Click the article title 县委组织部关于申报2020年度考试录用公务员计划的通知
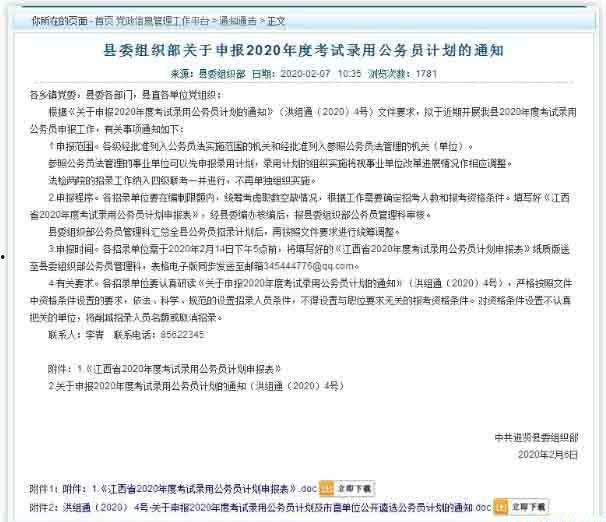Screen dimensions: 606x522 pos(303,50)
